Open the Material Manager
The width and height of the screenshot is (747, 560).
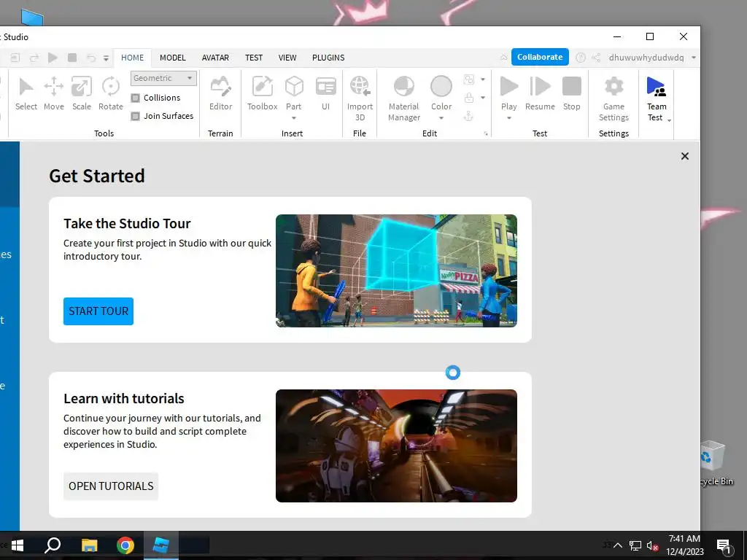coord(404,98)
